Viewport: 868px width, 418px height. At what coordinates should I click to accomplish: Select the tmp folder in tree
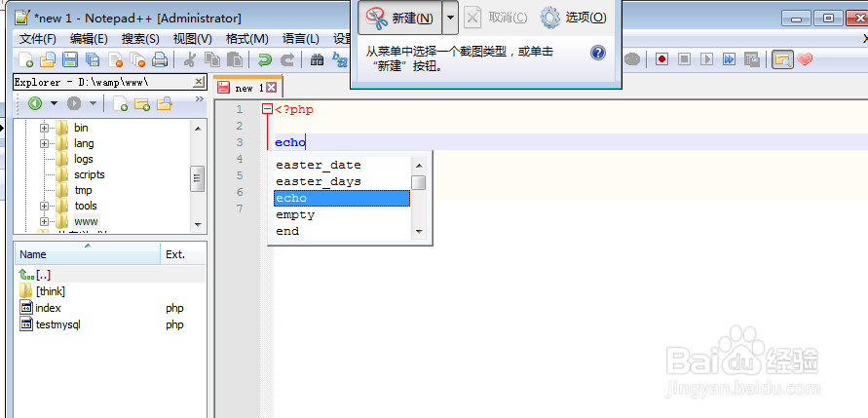click(x=83, y=190)
